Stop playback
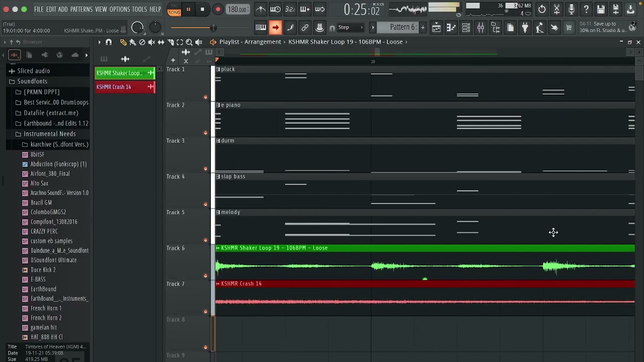Screen dimensions: 644x362 202,9
